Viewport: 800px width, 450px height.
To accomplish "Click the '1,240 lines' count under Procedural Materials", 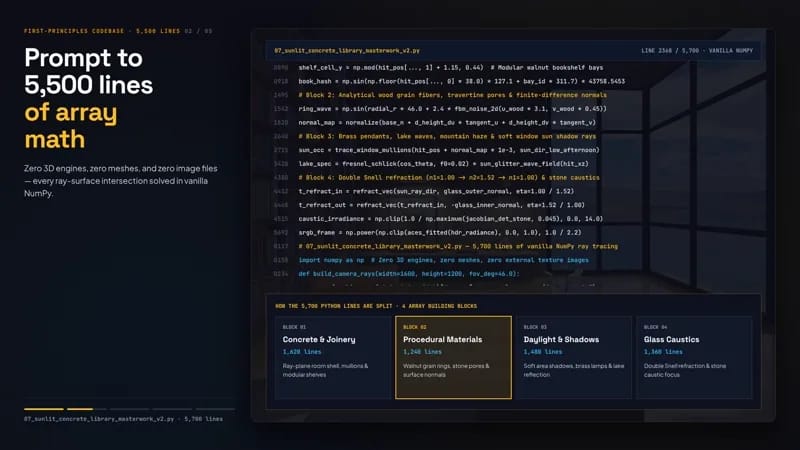I will 422,352.
